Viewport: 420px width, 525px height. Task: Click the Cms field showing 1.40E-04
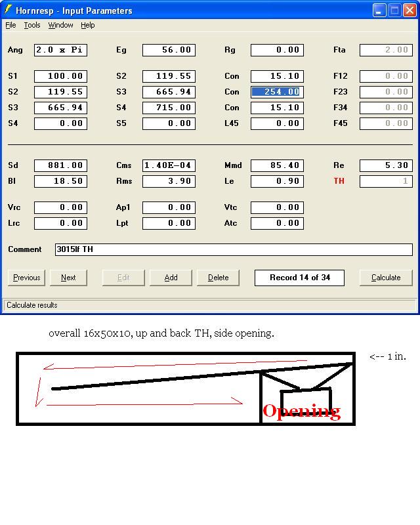pyautogui.click(x=169, y=165)
